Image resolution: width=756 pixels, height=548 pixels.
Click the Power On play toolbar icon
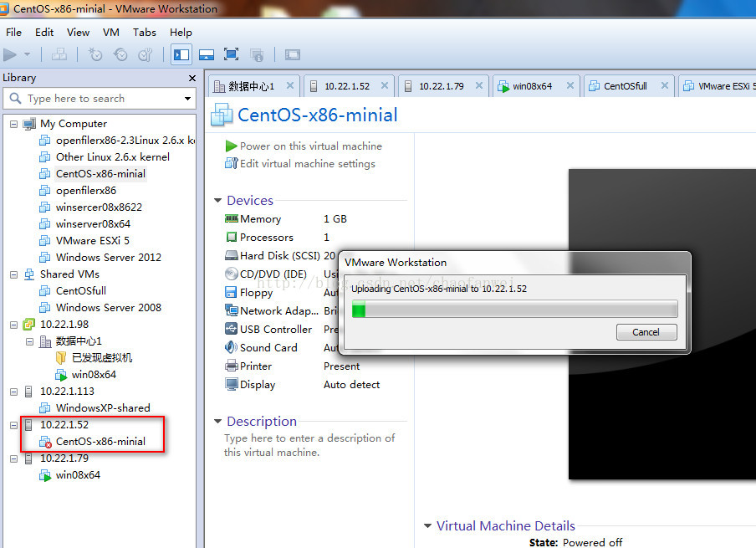coord(10,55)
